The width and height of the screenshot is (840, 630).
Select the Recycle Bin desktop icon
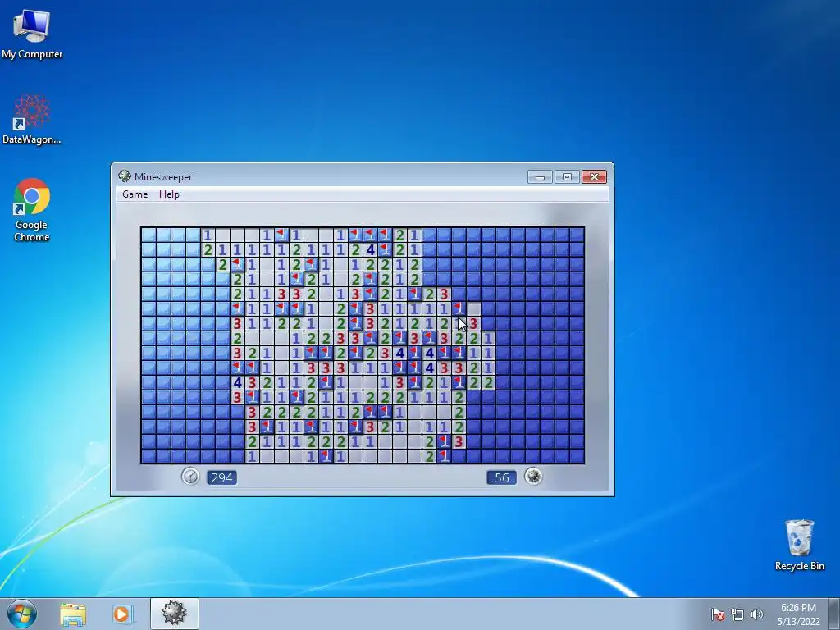pos(799,545)
